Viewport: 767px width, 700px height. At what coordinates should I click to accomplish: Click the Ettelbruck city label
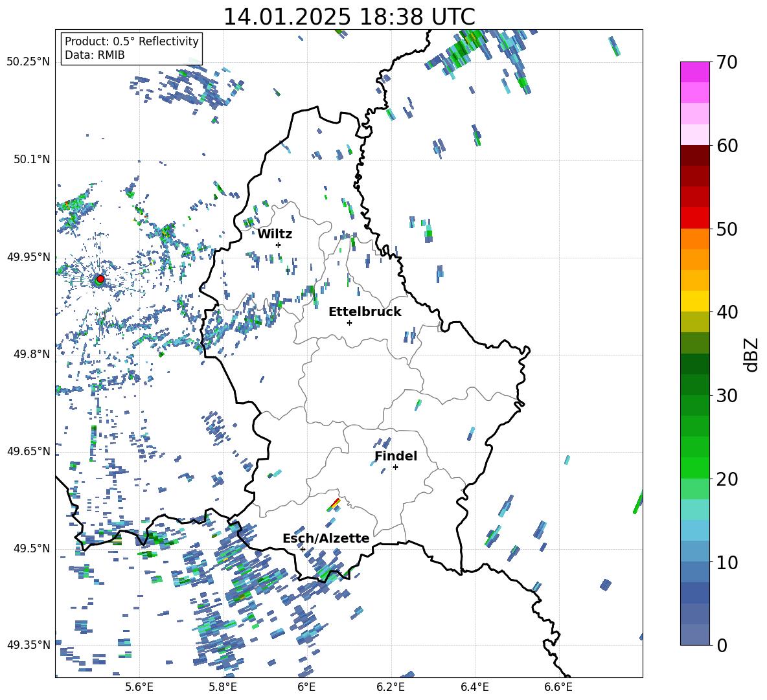tap(365, 312)
